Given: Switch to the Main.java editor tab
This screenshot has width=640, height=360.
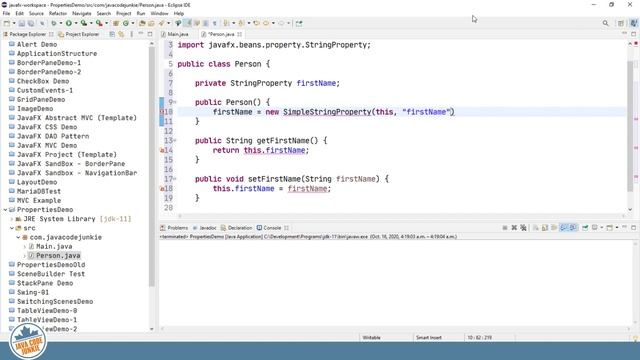Looking at the screenshot, I should [175, 34].
